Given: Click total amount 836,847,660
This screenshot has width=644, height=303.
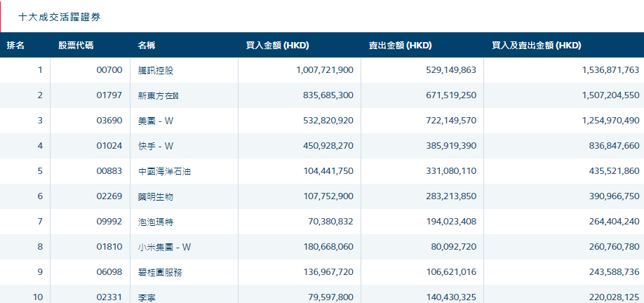Looking at the screenshot, I should [x=615, y=146].
